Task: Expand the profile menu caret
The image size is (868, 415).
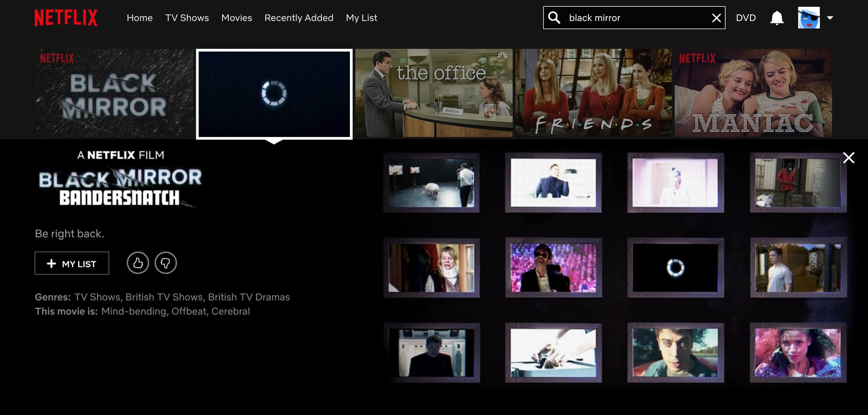Action: point(830,18)
